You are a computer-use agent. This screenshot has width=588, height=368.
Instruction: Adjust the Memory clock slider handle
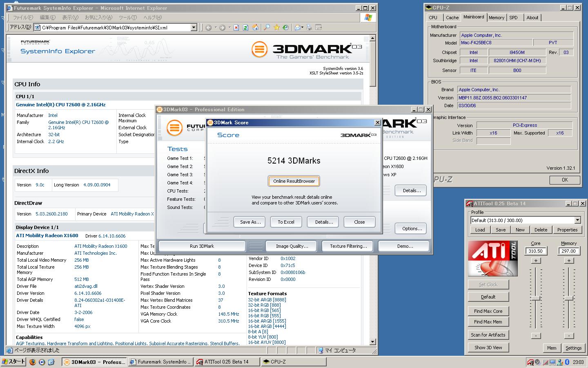coord(569,298)
